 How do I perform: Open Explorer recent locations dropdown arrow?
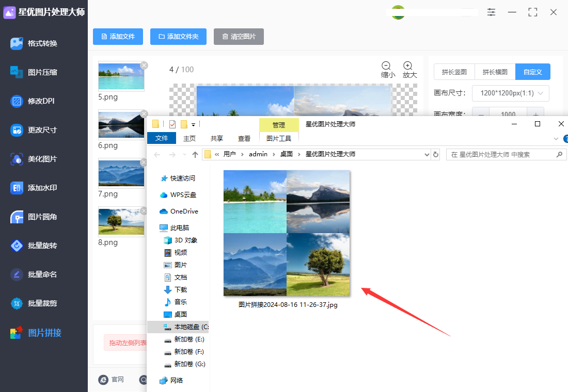[184, 155]
